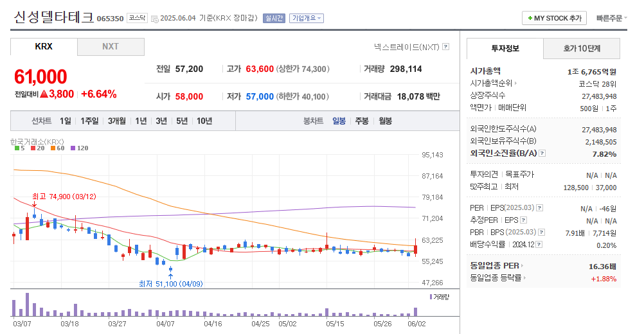This screenshot has width=644, height=334.
Task: Select 일봉 daily candle chart
Action: (x=339, y=121)
